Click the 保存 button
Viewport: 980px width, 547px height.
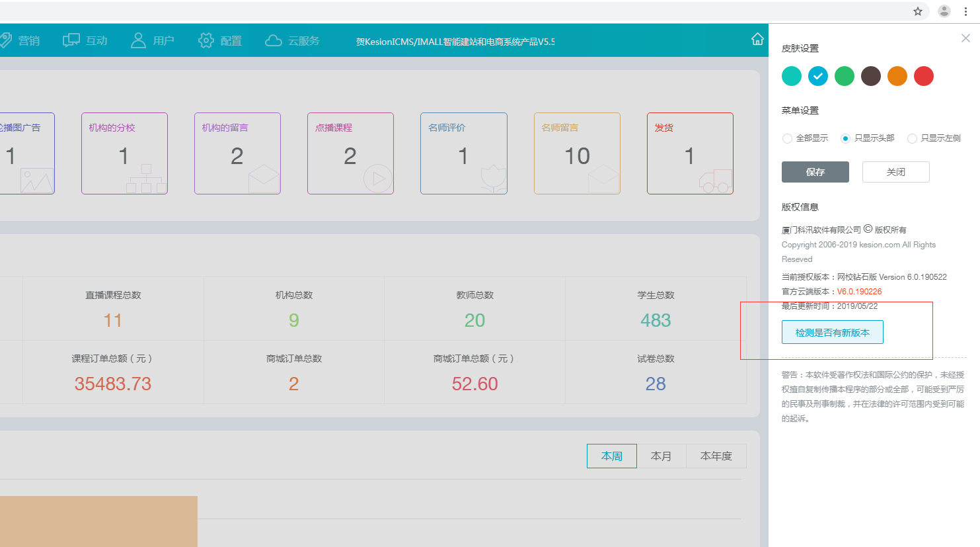[815, 172]
